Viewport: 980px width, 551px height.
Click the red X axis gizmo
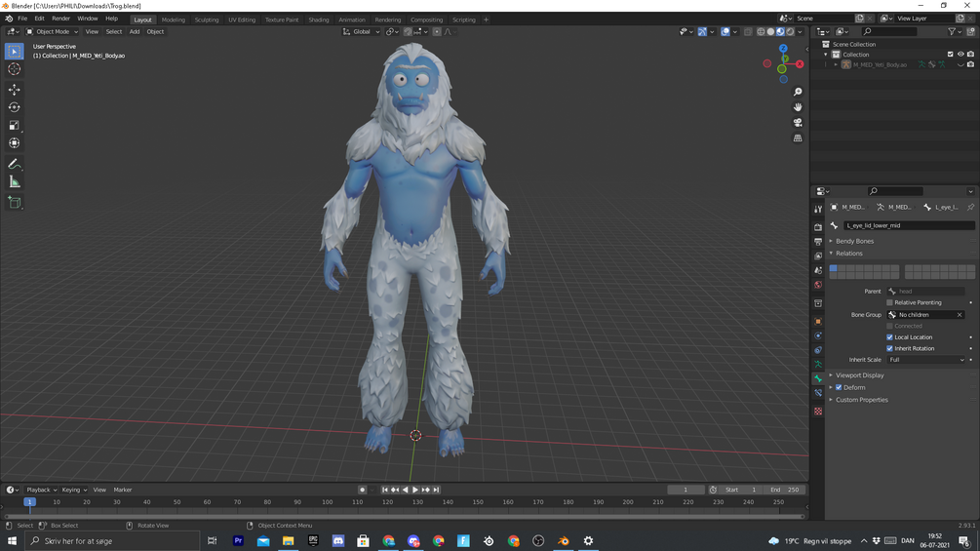point(800,64)
